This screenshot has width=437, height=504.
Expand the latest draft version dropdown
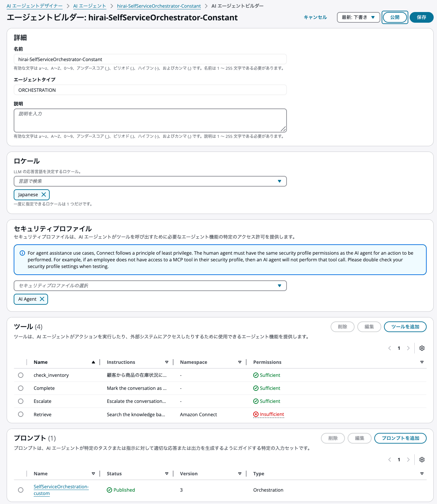tap(358, 17)
